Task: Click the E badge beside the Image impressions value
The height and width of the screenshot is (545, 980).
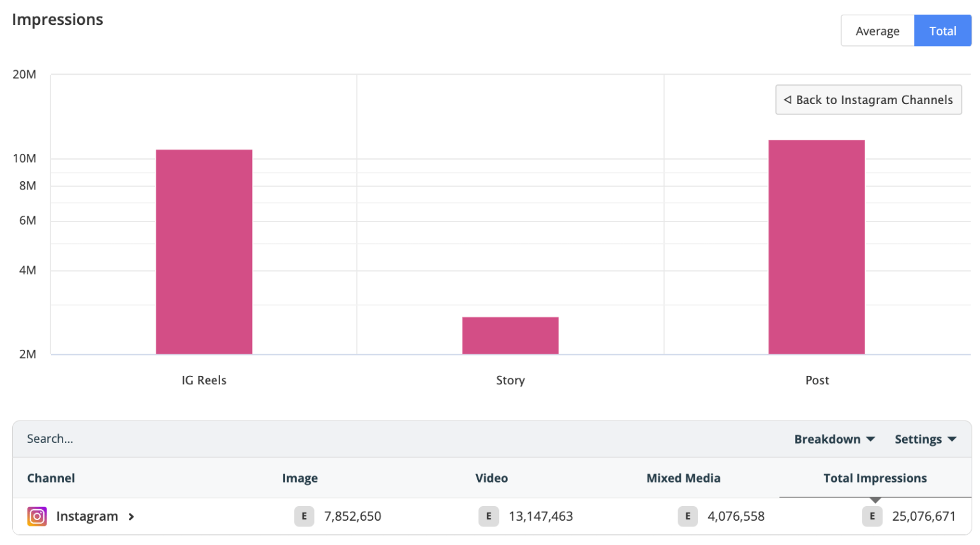Action: coord(304,516)
